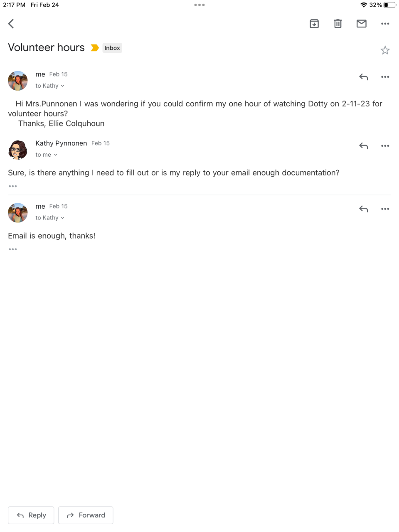This screenshot has height=532, width=399.
Task: Star the Volunteer hours conversation
Action: (x=385, y=50)
